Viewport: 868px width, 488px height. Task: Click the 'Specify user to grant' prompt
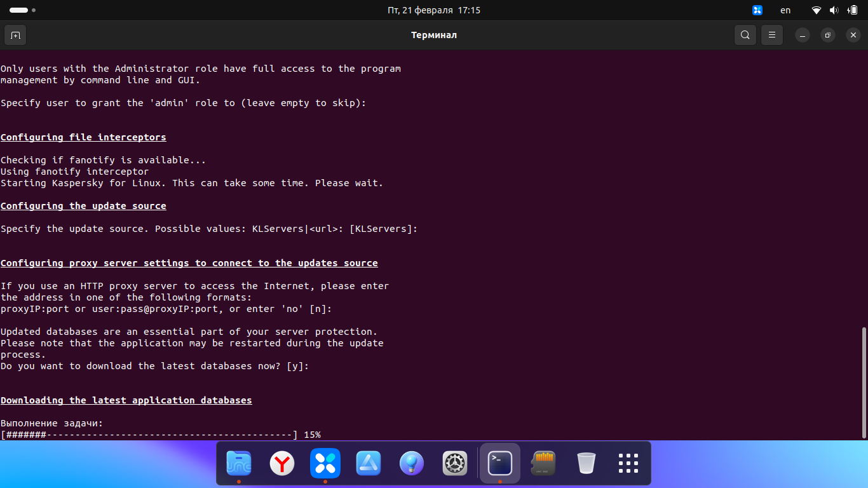pyautogui.click(x=184, y=103)
